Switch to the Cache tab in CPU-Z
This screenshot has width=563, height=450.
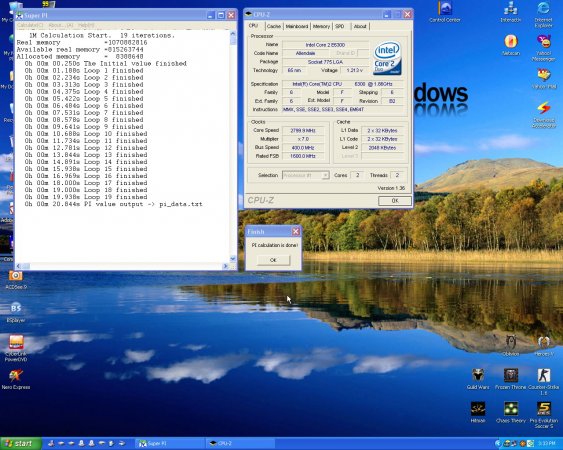(274, 27)
